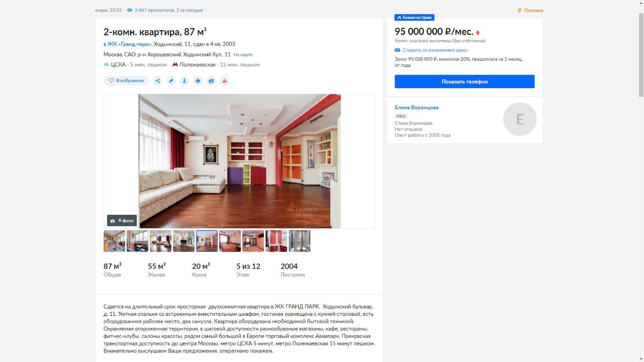Click the 9 фото badge on gallery
Viewport: 644px width, 362px height.
point(122,221)
